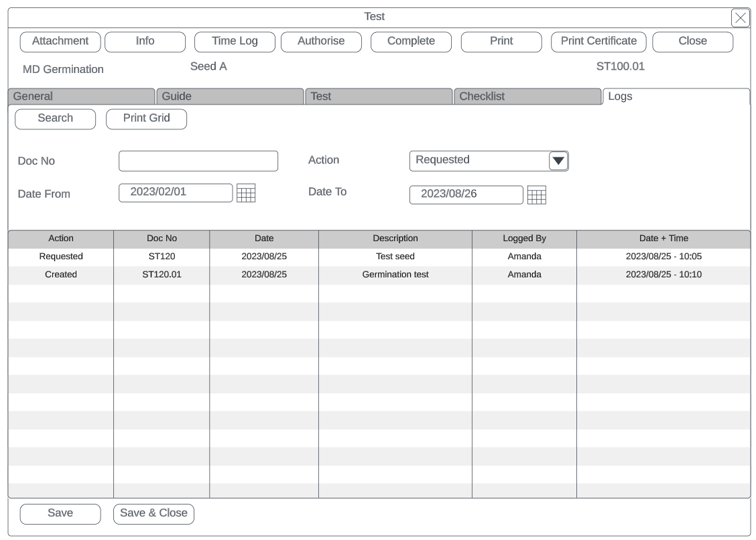Click the Date From text field

pyautogui.click(x=176, y=192)
